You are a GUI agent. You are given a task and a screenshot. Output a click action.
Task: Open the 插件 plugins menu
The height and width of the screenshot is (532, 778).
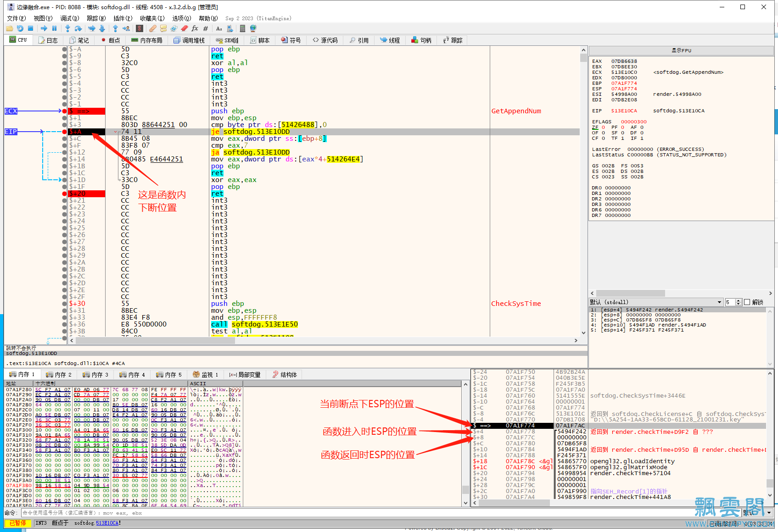click(123, 18)
